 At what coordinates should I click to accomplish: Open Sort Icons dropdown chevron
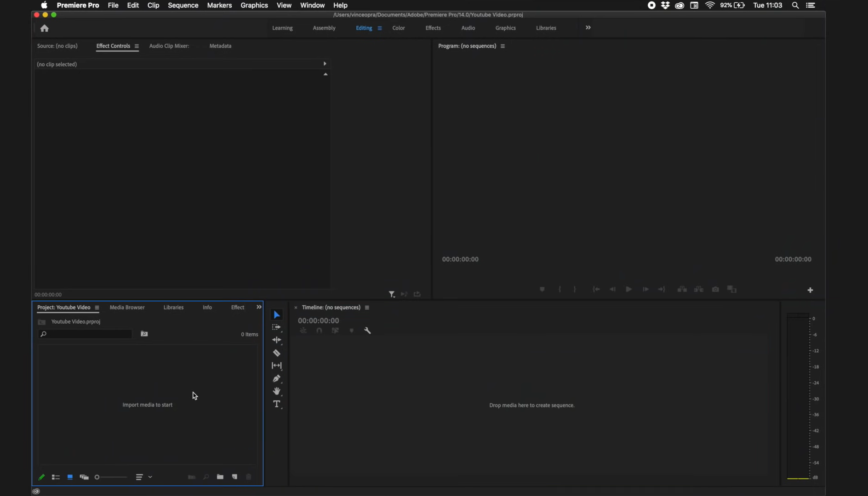(150, 477)
